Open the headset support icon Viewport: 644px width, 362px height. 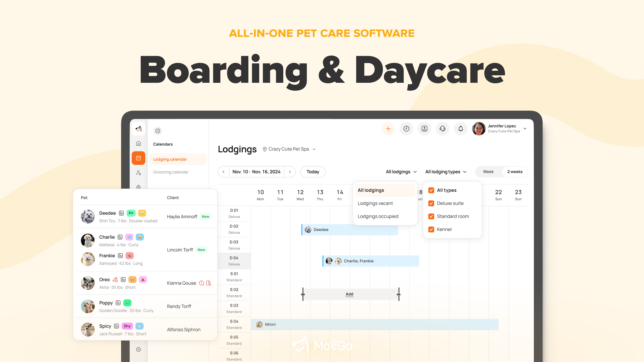(x=443, y=129)
